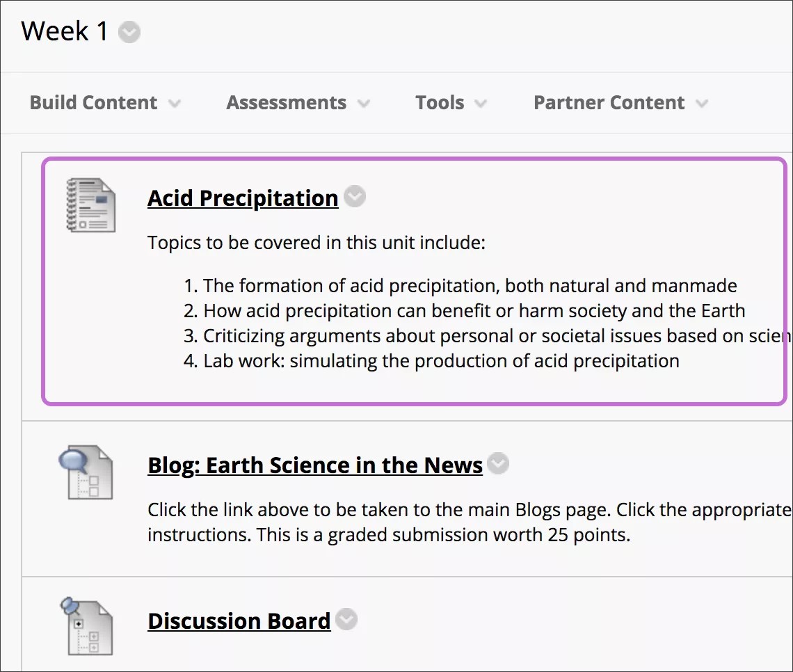
Task: Open the Earth Science blog options chevron
Action: point(498,463)
